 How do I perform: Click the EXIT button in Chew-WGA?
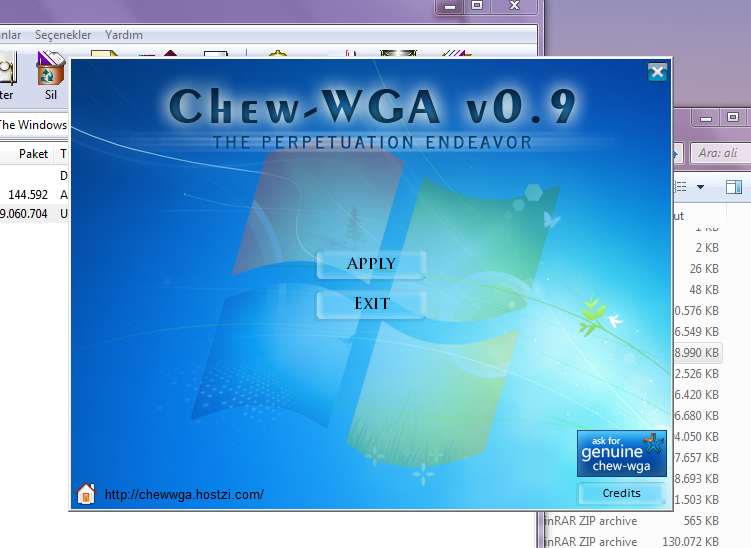(x=371, y=304)
